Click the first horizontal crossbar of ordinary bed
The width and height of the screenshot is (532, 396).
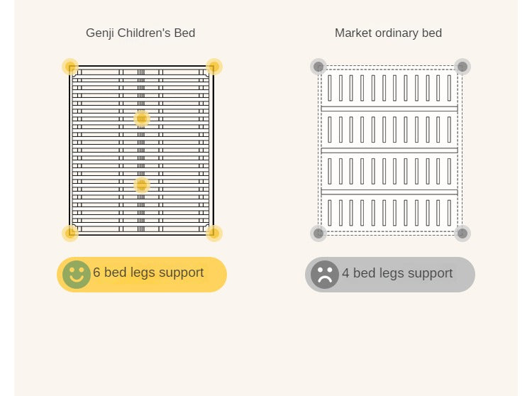389,109
